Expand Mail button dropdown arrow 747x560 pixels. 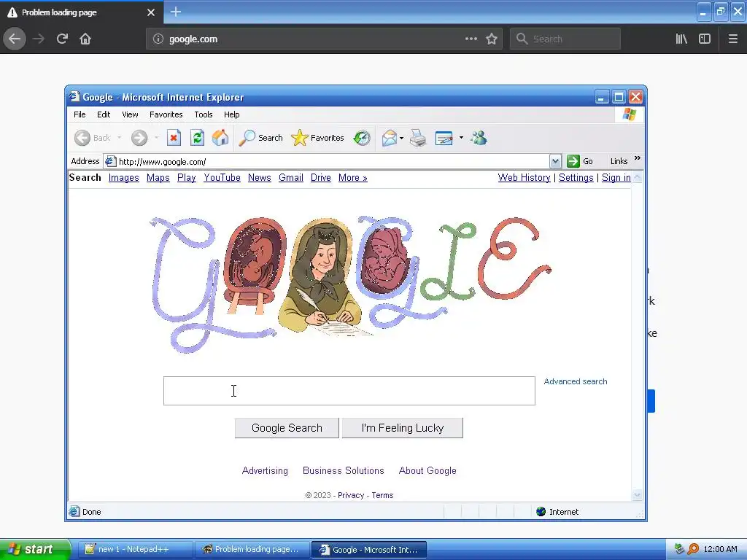402,138
